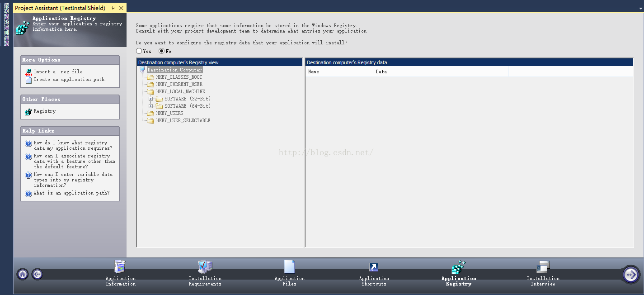Open Application Information step icon
The width and height of the screenshot is (644, 295).
(120, 267)
